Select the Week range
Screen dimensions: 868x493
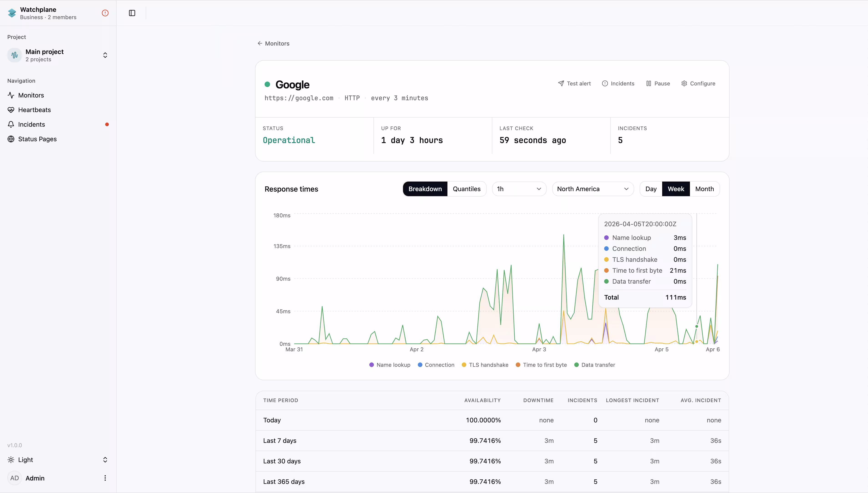[676, 189]
